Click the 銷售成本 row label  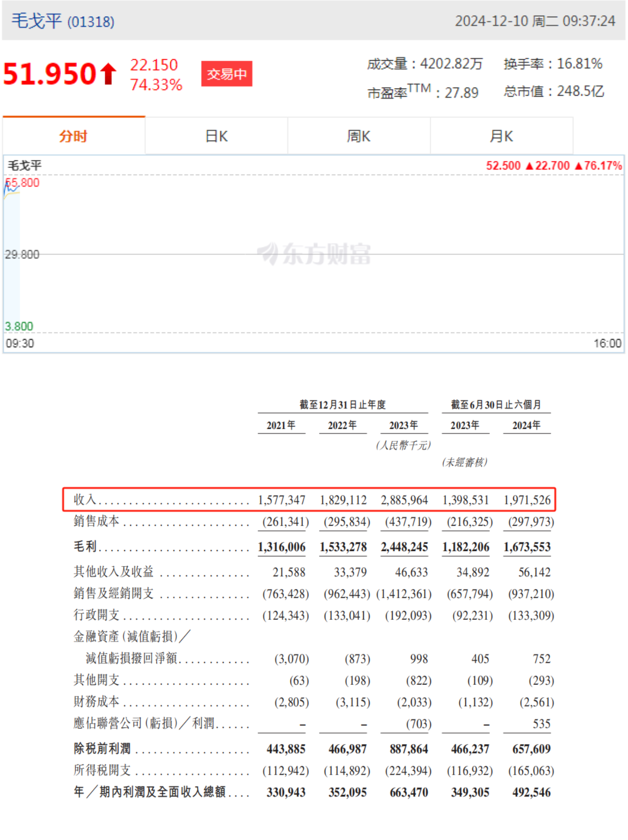click(x=97, y=521)
